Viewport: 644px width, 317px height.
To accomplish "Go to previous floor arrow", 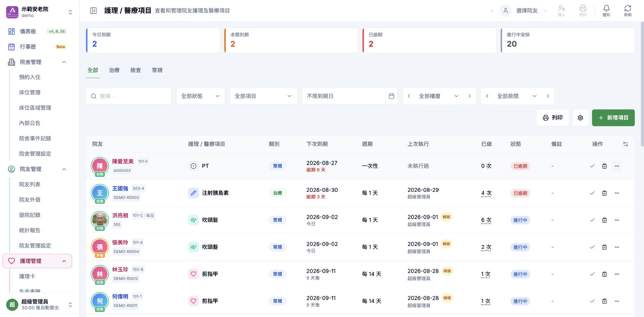I will point(409,96).
